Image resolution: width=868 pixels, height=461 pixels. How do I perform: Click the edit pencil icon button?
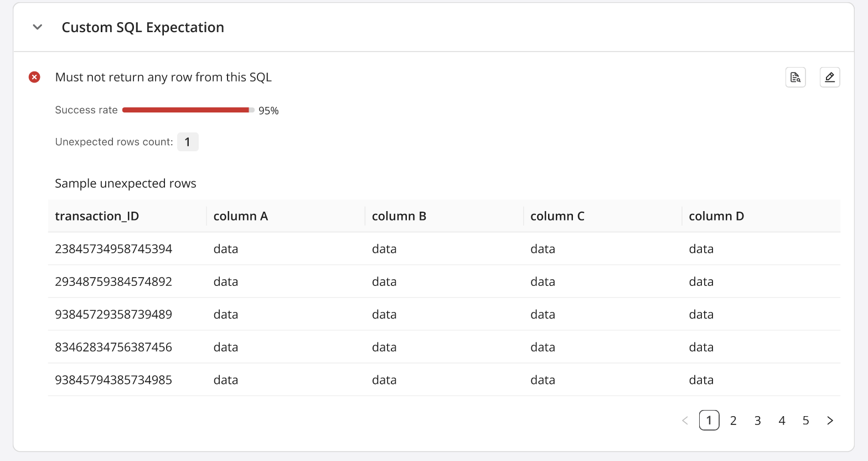click(x=829, y=78)
